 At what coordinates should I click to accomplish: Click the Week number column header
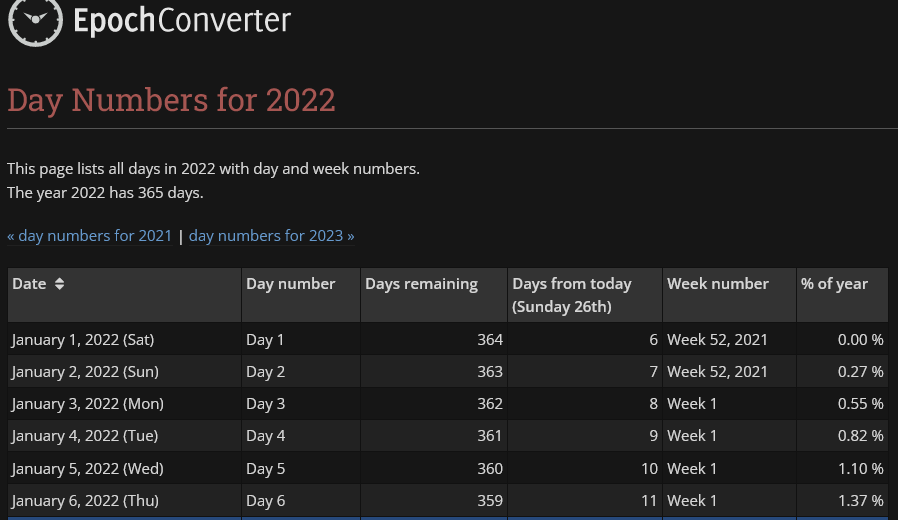729,295
